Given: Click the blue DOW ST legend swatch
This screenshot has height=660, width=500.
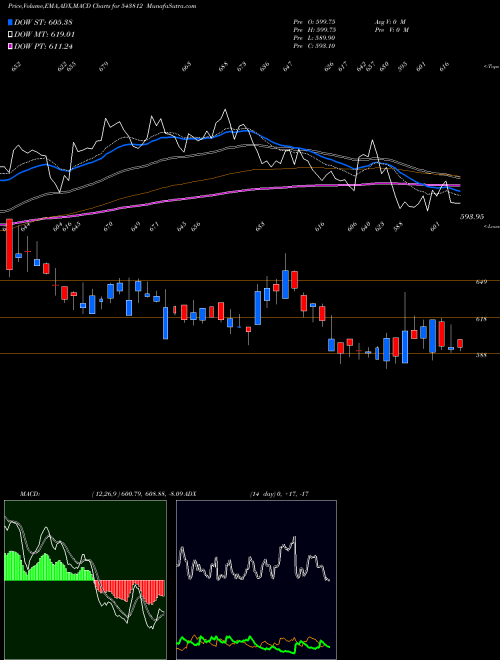Looking at the screenshot, I should (x=10, y=22).
